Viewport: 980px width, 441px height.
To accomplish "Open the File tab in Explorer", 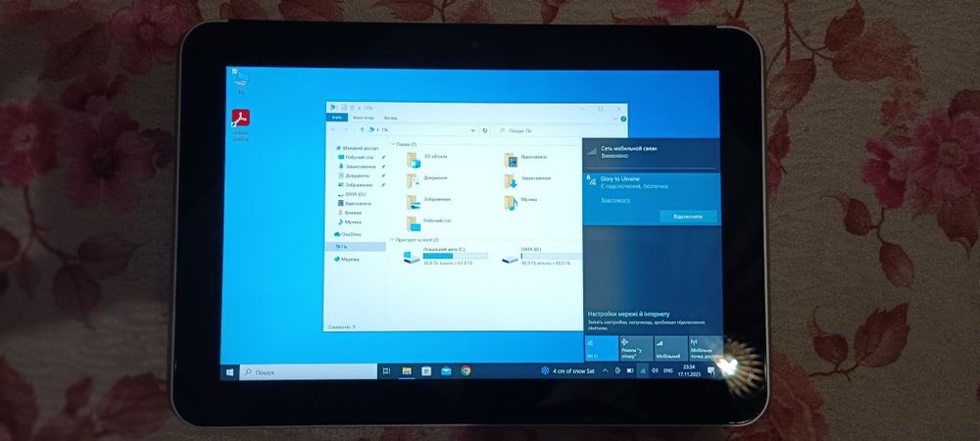I will 336,118.
